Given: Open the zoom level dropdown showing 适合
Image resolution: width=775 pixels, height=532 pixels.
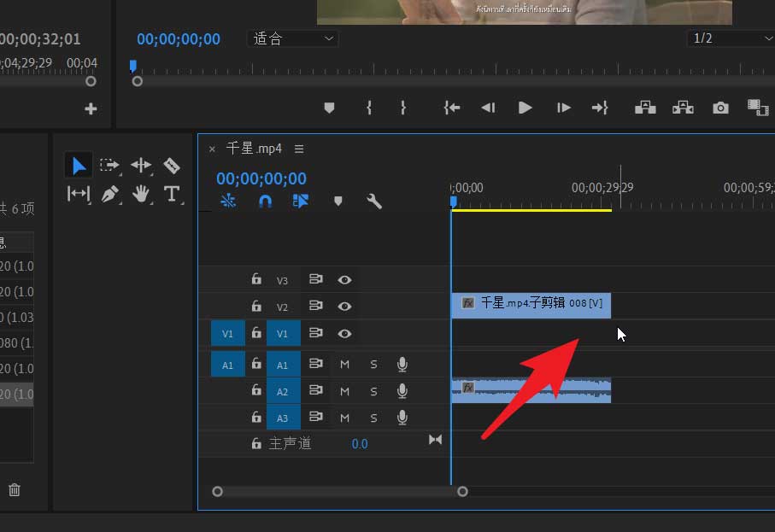Looking at the screenshot, I should 293,38.
